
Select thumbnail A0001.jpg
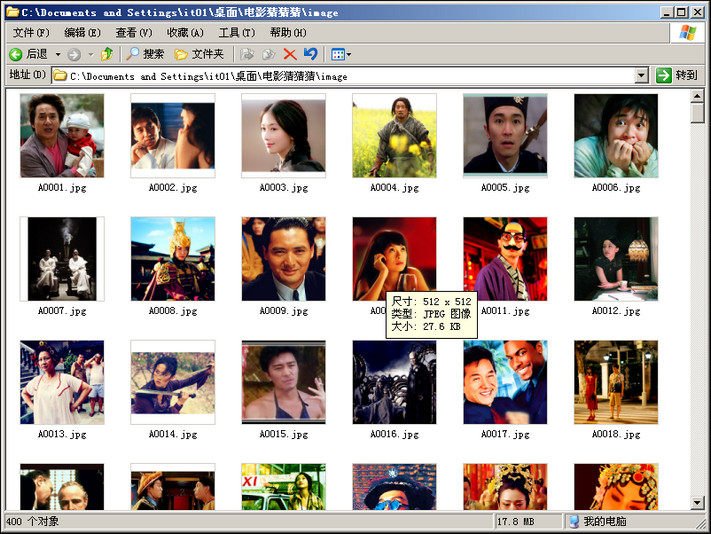62,136
